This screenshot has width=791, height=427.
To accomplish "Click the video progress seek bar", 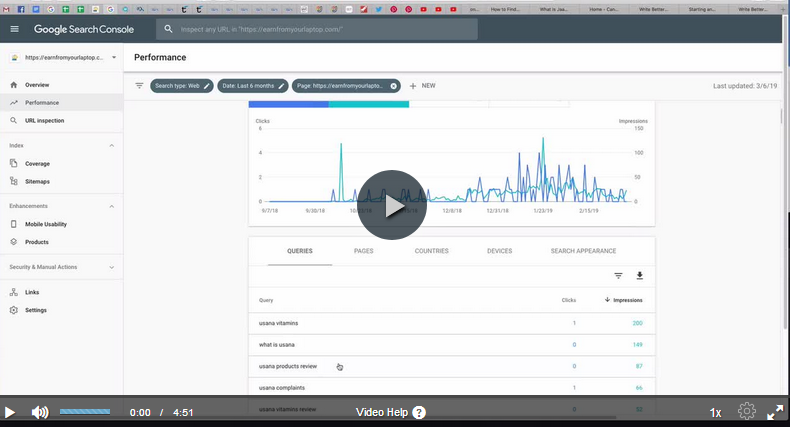I will click(x=395, y=397).
